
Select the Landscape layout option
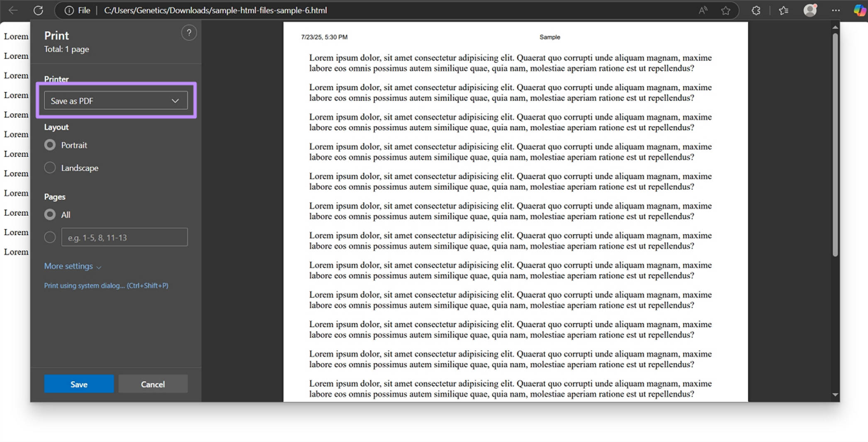point(50,168)
